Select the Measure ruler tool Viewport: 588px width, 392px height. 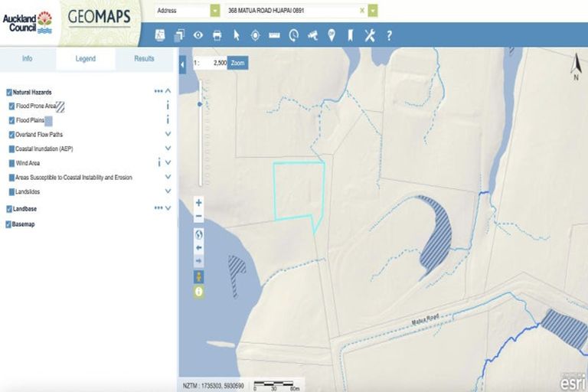(x=274, y=34)
